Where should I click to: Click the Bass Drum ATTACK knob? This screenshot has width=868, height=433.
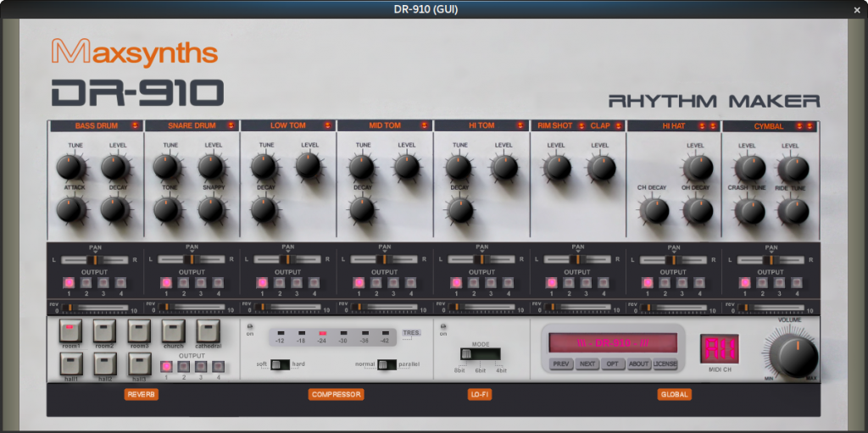tap(70, 209)
